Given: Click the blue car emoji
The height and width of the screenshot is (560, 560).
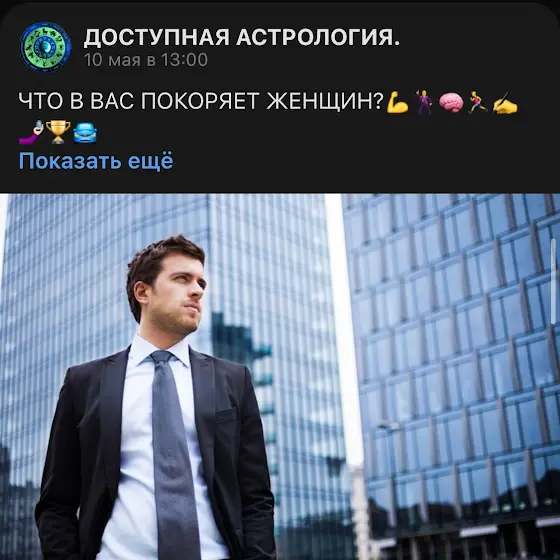Looking at the screenshot, I should click(85, 133).
